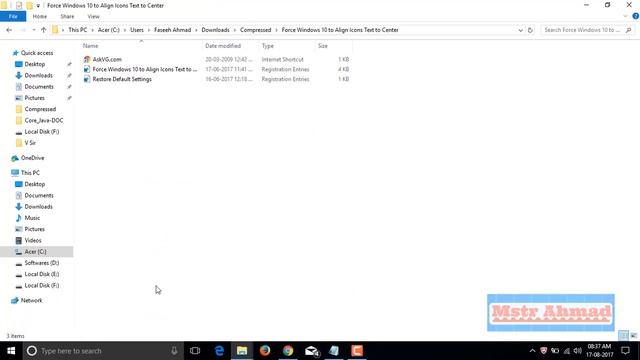Open the V Sir folder in sidebar
Screen dimensions: 640x360
(30, 143)
